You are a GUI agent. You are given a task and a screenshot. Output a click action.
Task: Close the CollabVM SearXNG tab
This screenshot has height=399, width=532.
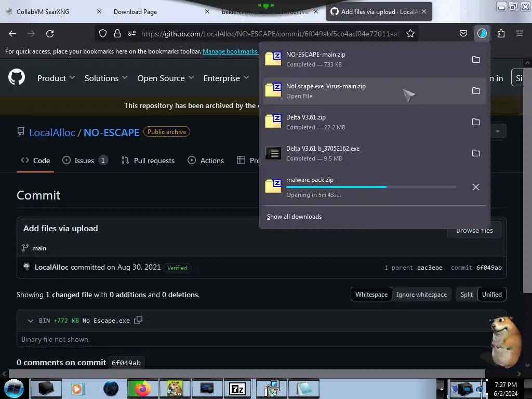99,12
